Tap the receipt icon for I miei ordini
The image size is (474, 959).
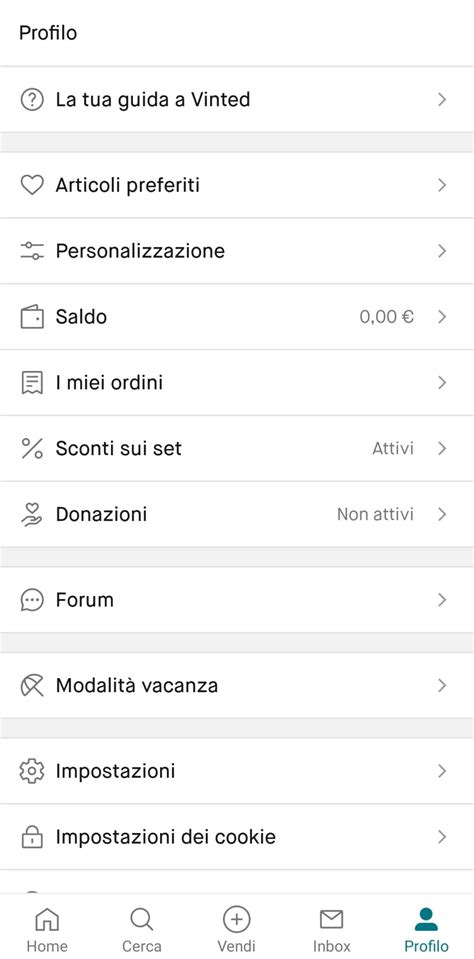(32, 383)
